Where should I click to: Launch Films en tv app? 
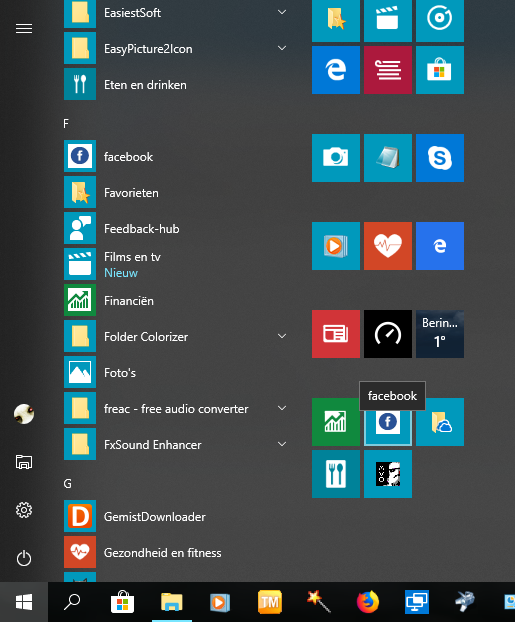[175, 264]
